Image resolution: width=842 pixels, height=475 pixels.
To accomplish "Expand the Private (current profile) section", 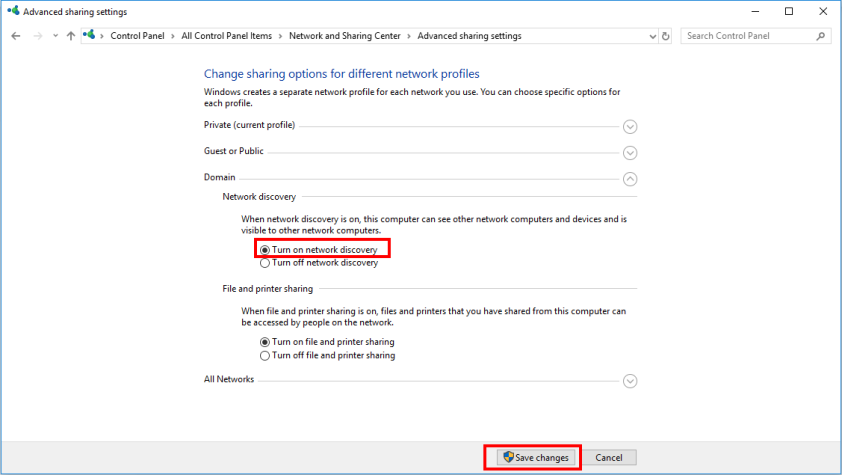I will [630, 127].
